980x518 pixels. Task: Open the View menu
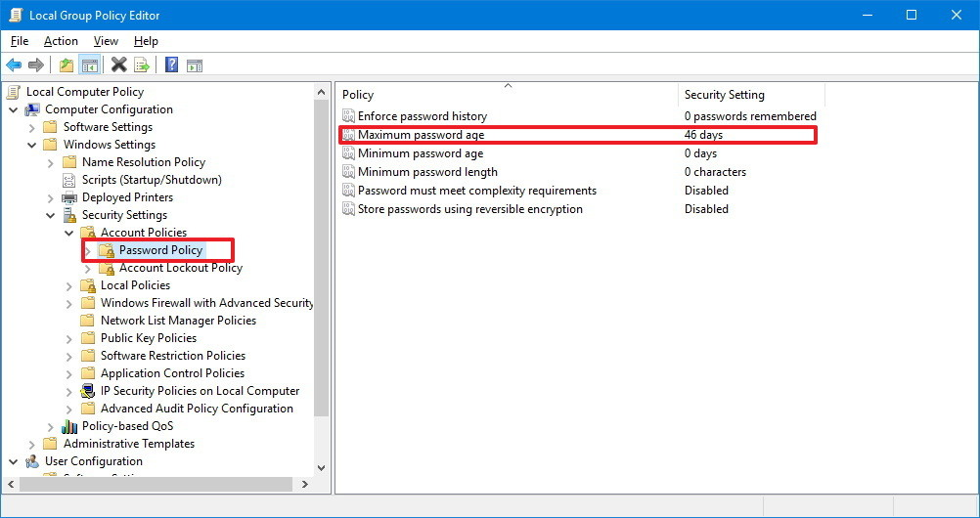tap(106, 41)
